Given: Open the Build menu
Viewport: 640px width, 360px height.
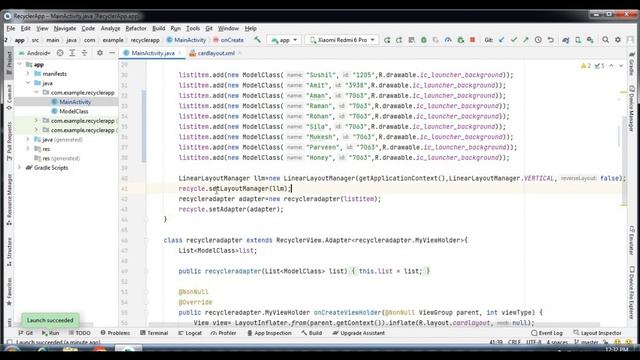Looking at the screenshot, I should (158, 29).
